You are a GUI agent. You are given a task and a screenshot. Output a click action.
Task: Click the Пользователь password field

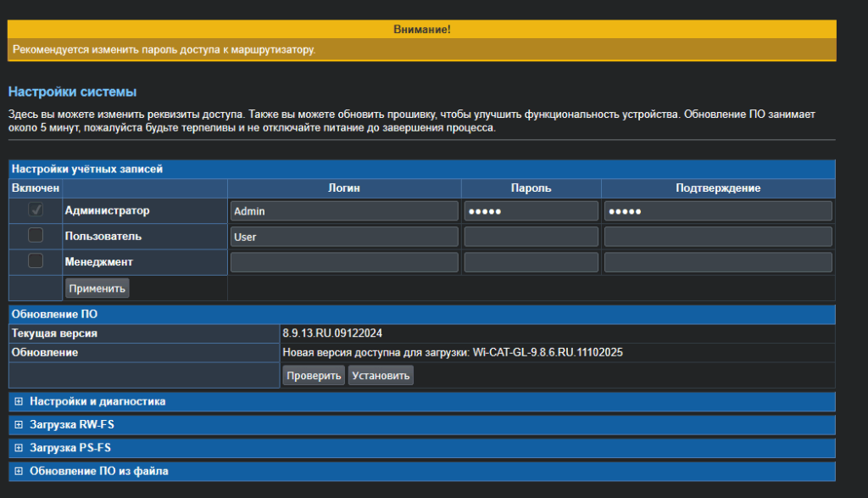(x=531, y=237)
